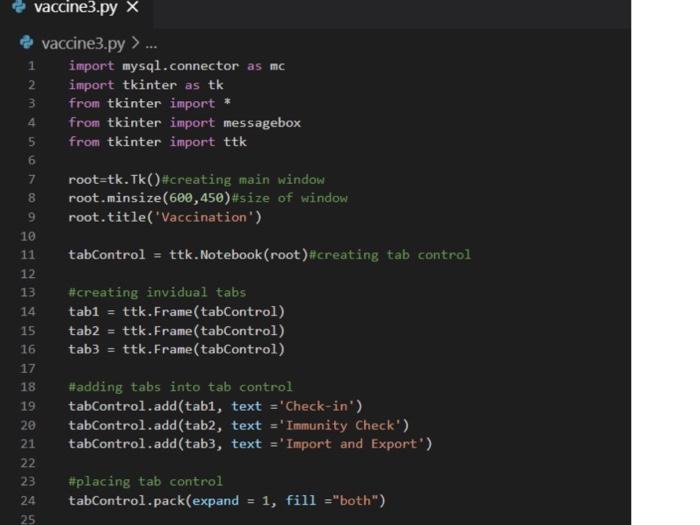Click 'tab1' variable on line 14
Screen dimensions: 700x525
83,312
